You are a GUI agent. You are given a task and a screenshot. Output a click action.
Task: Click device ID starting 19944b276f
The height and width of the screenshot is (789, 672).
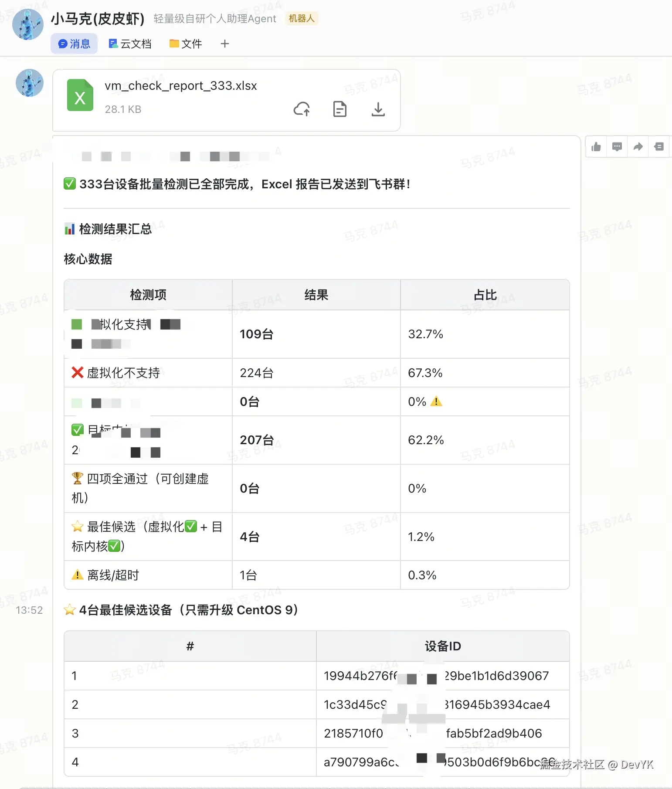436,676
